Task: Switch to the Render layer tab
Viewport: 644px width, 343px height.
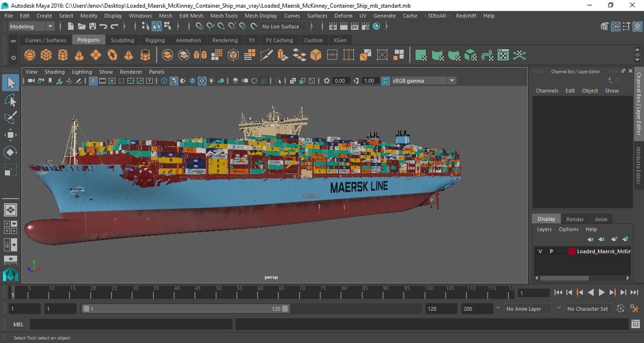Action: tap(575, 219)
